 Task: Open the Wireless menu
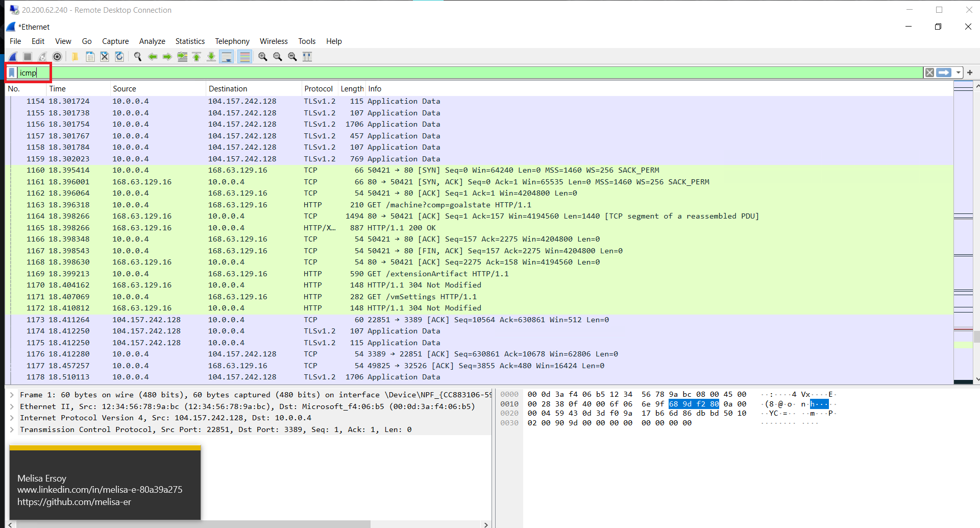[274, 41]
